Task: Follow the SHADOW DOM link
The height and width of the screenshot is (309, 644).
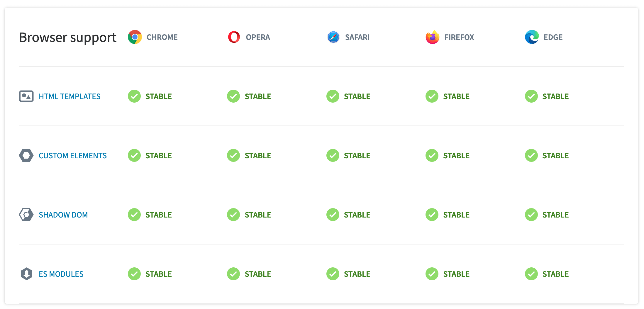Action: click(x=63, y=215)
